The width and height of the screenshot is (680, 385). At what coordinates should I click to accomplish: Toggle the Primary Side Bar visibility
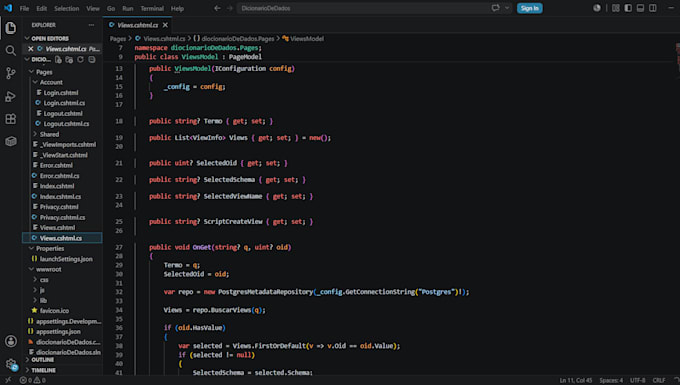point(628,8)
